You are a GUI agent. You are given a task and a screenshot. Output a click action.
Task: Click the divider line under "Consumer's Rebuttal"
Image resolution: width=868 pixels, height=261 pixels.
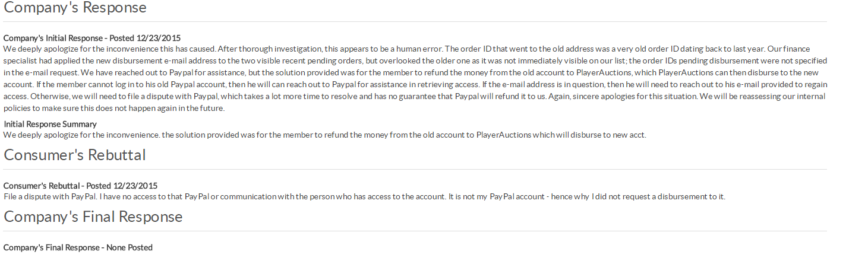coord(415,170)
